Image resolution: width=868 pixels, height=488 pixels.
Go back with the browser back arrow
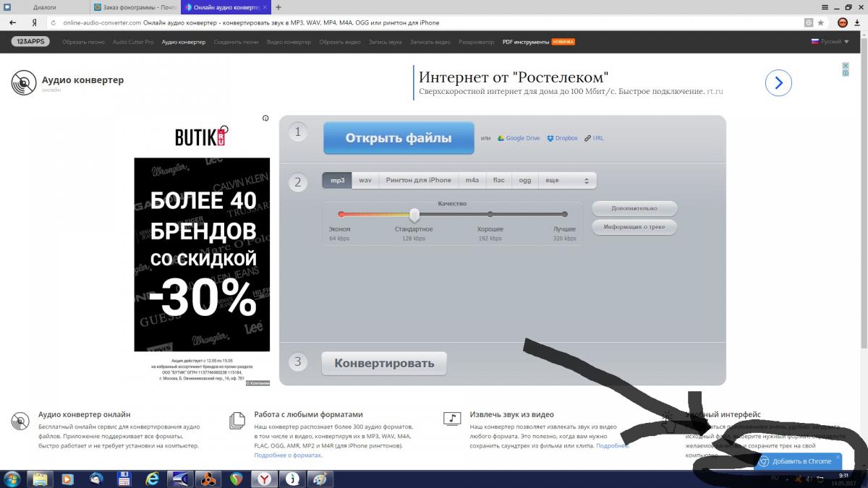pos(13,22)
